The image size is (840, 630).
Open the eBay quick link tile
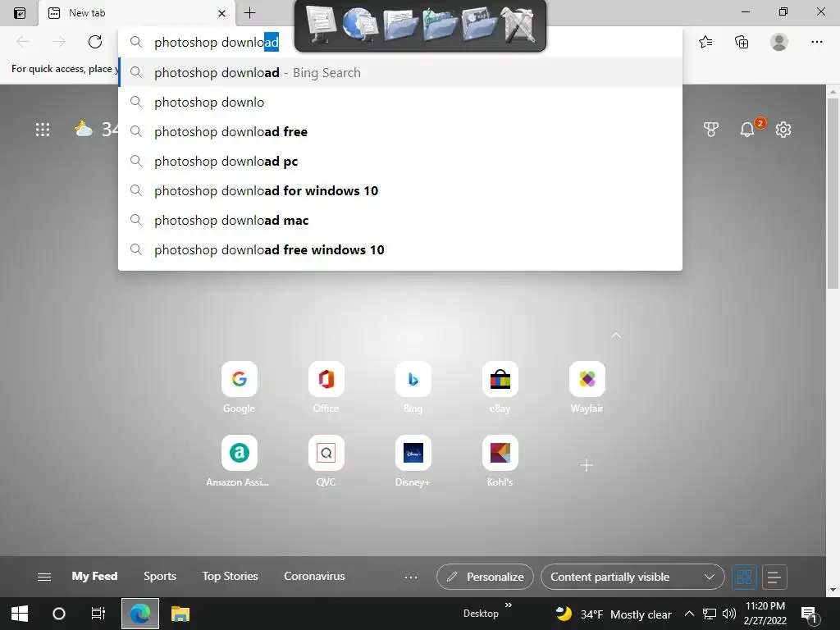500,379
